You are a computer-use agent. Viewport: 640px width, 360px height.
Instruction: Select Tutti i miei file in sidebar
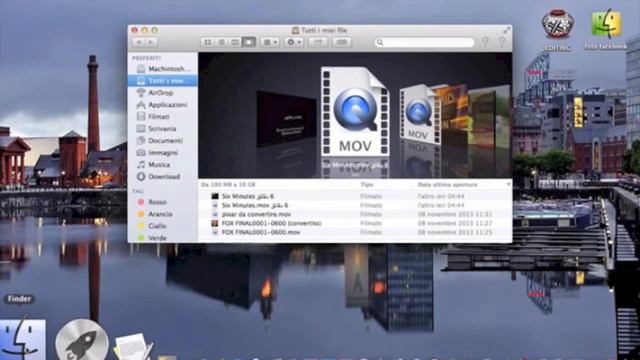point(163,80)
